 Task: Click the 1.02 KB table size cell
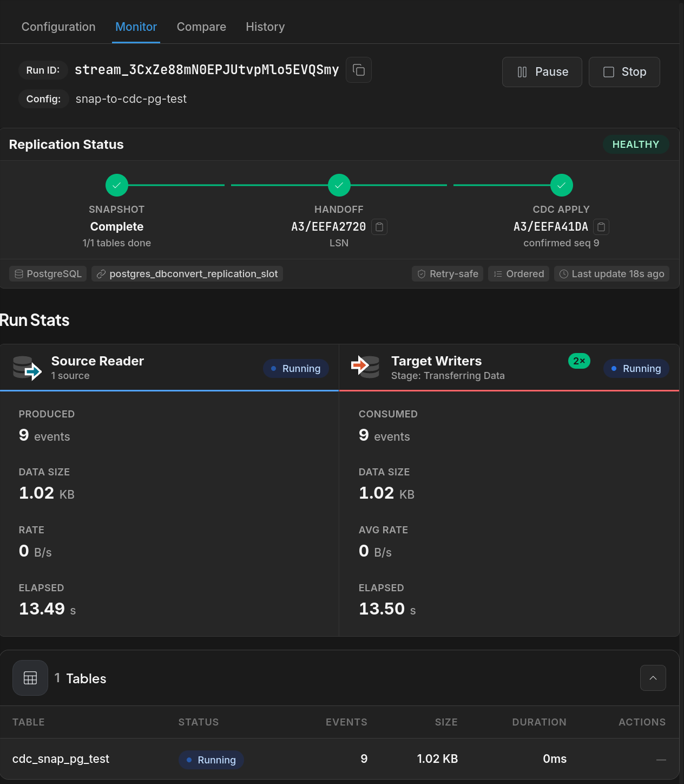(x=437, y=759)
